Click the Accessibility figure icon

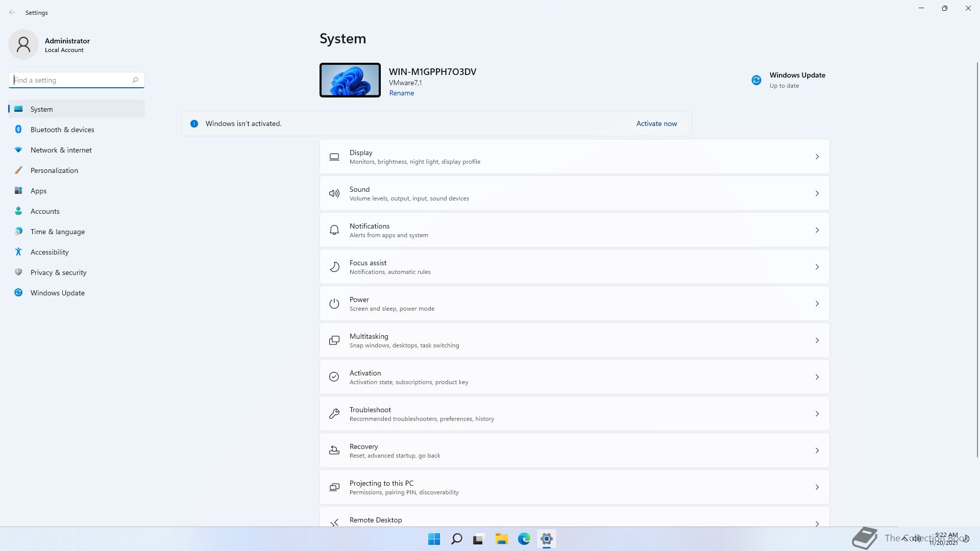tap(18, 252)
